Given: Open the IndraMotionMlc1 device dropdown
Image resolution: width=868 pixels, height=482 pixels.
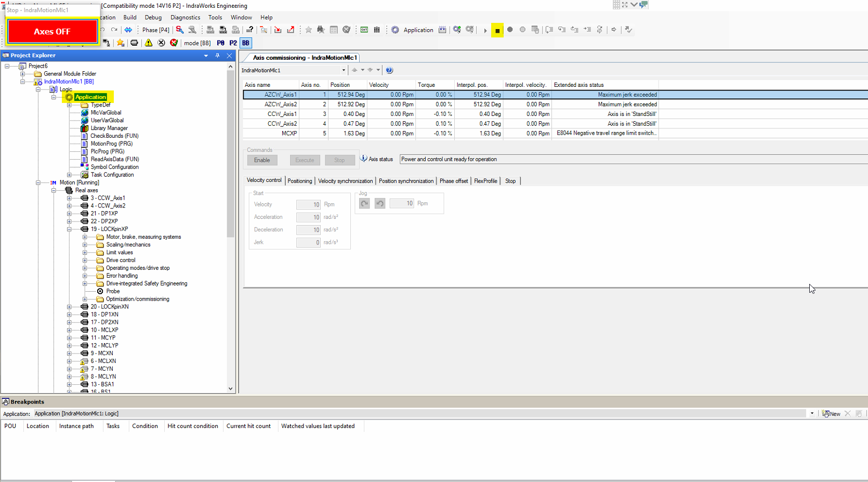Looking at the screenshot, I should point(344,70).
